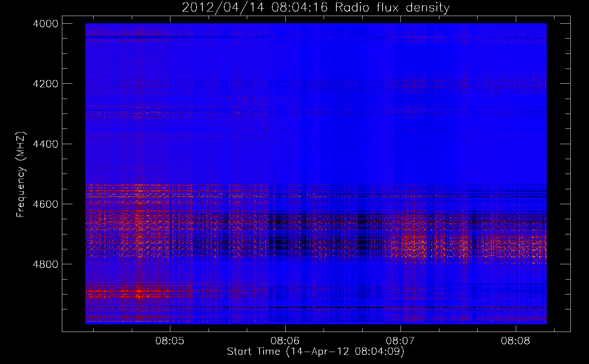Click the 'Frequency (MHZ)' y-axis label
Viewport: 589px width, 364px height.
click(21, 175)
